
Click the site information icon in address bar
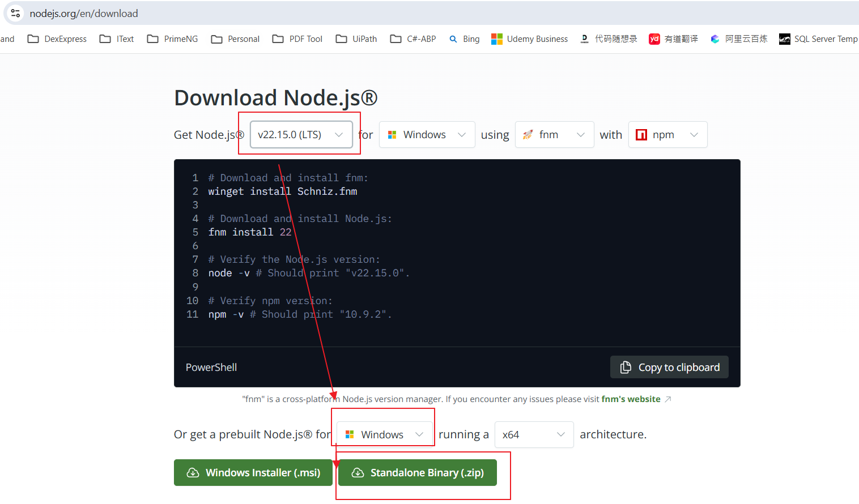15,13
